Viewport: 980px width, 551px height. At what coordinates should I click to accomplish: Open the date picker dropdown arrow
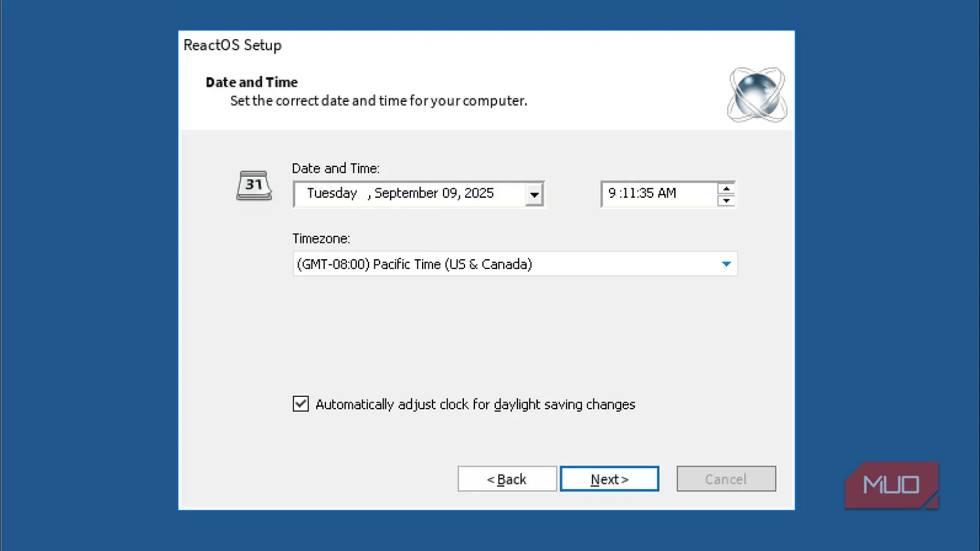pyautogui.click(x=534, y=194)
